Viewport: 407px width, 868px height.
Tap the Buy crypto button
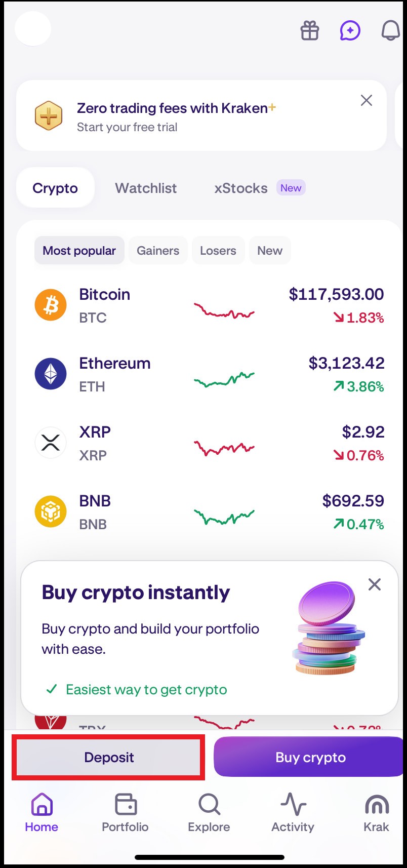(310, 757)
